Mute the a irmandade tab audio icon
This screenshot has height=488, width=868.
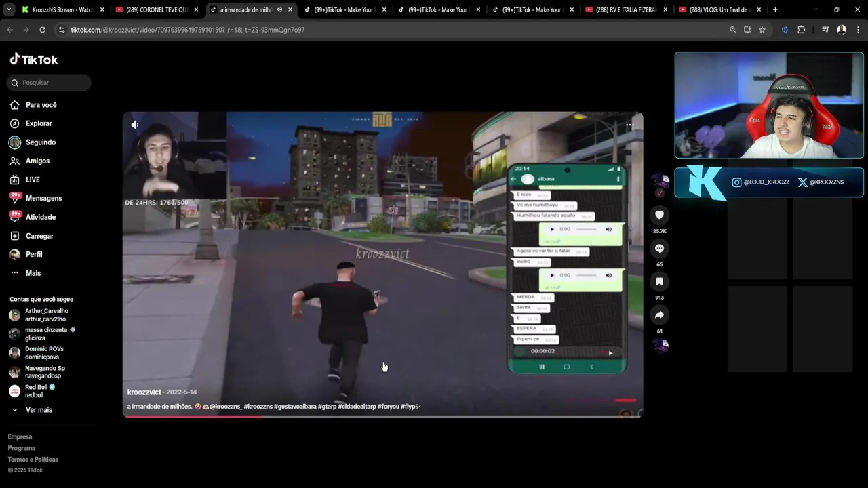279,10
